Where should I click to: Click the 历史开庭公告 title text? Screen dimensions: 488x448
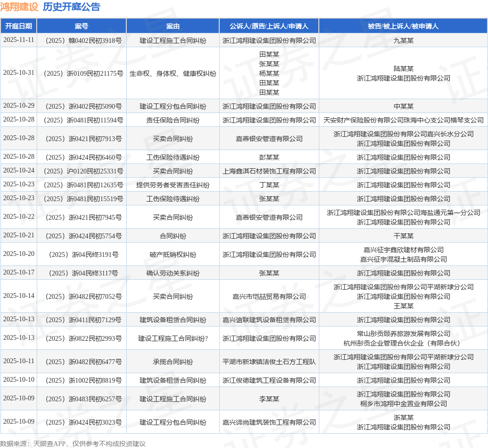[x=71, y=7]
